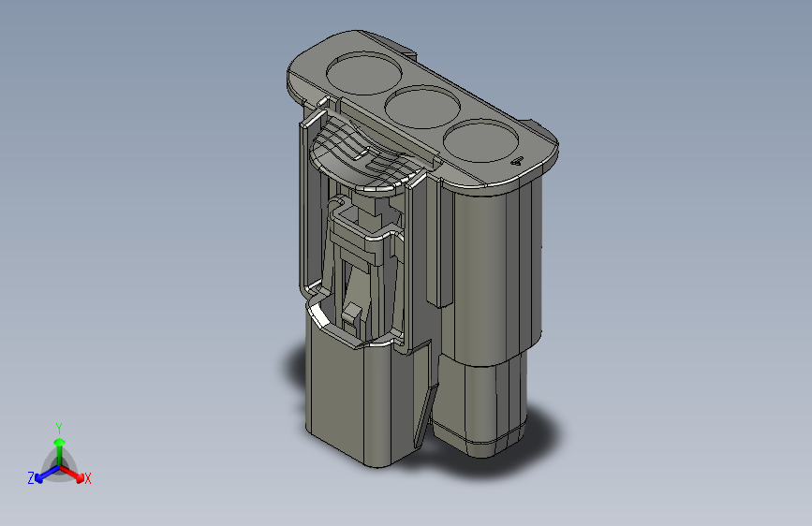Select the circular recess nearest the embossed mark
Viewport: 812px width, 526px height.
tap(481, 140)
